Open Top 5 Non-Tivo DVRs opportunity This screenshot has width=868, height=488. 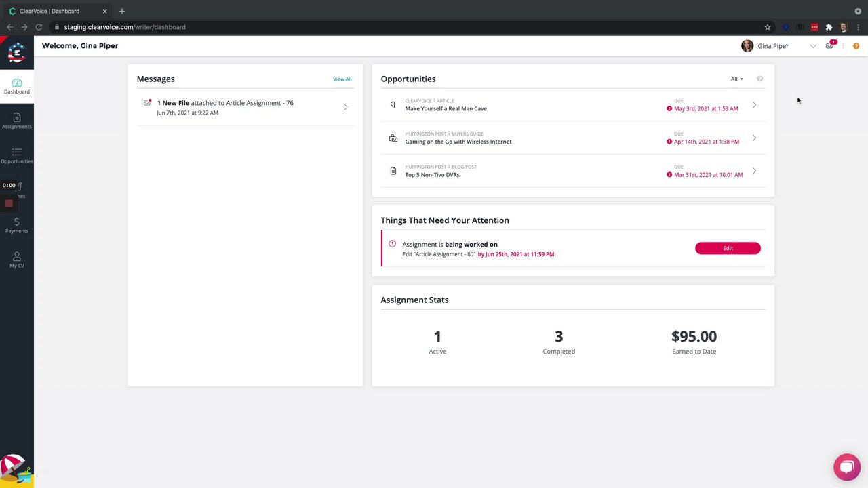click(573, 171)
